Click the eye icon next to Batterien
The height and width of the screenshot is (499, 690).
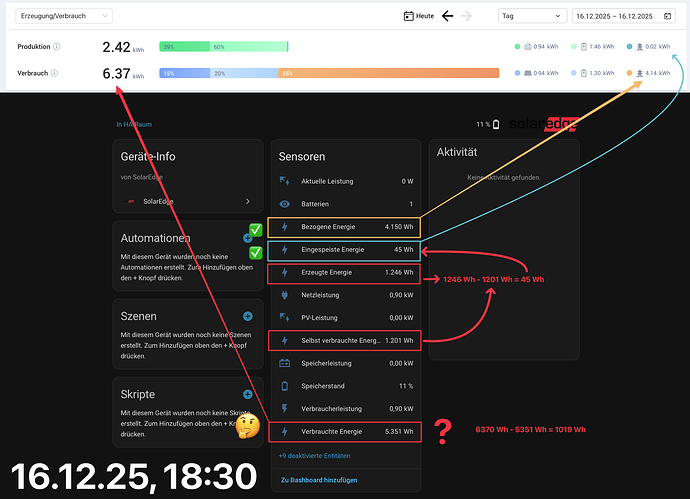(285, 204)
